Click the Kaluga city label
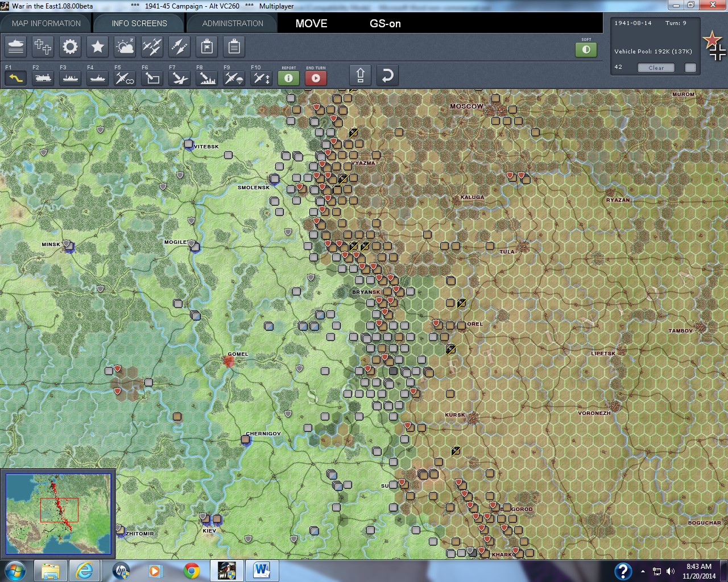This screenshot has width=728, height=582. (x=472, y=197)
